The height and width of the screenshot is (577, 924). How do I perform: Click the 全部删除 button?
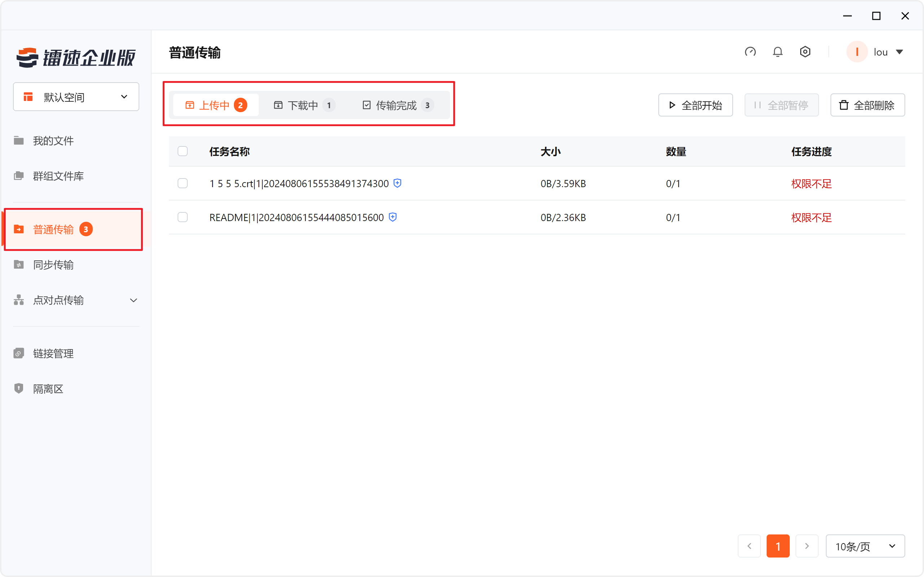(x=867, y=105)
